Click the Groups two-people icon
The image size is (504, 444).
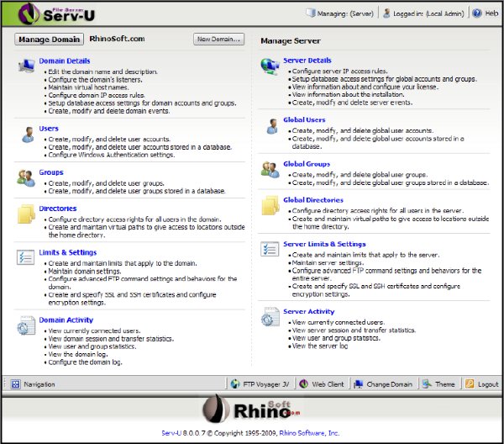pos(26,178)
